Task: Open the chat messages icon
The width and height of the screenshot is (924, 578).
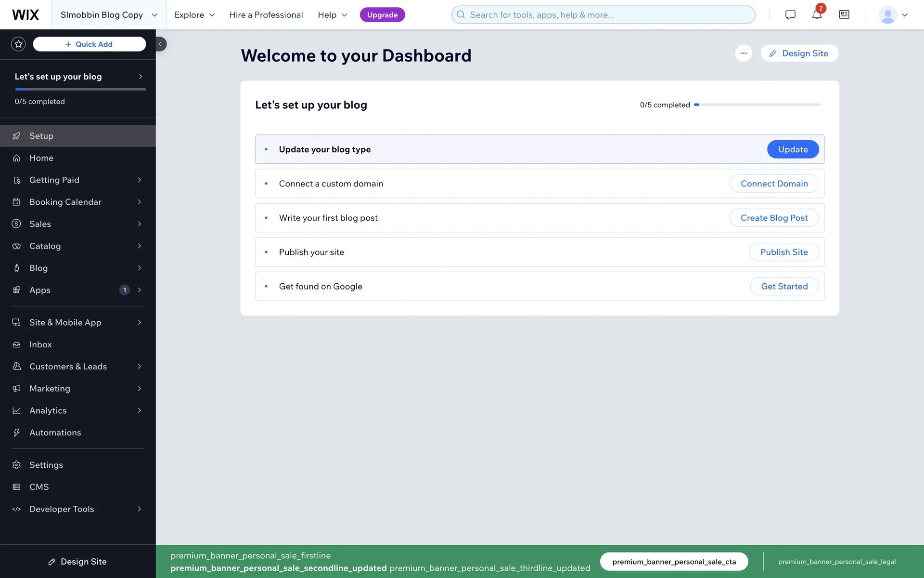Action: click(790, 15)
